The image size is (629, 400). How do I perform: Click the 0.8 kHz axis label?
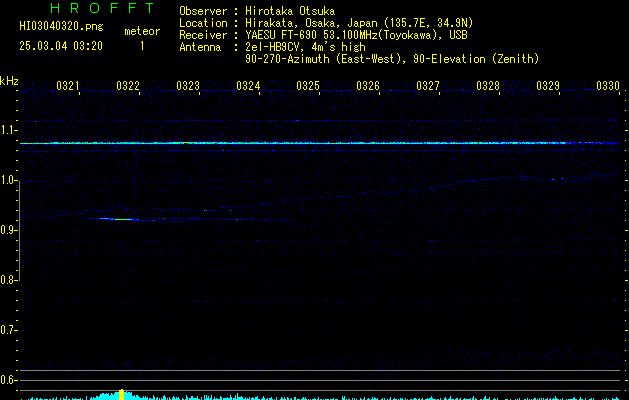(x=8, y=280)
